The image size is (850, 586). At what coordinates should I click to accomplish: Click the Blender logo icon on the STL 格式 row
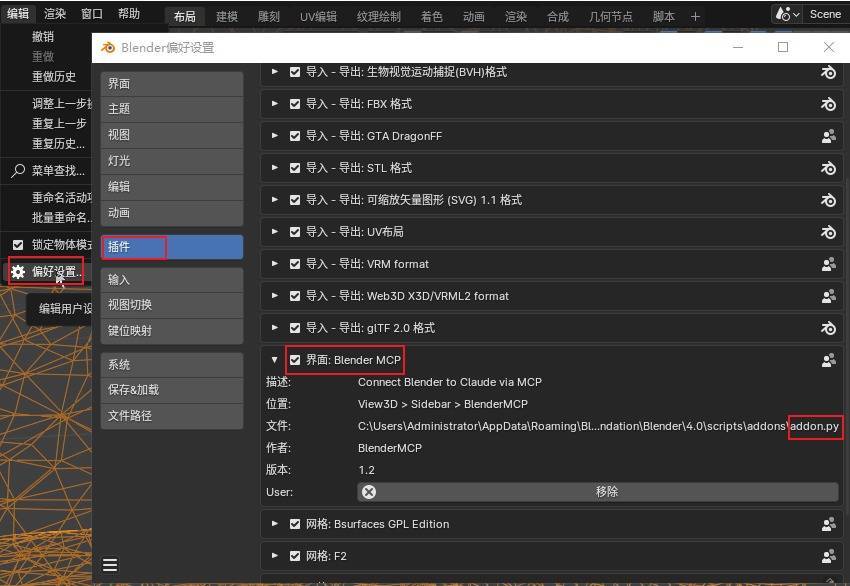click(828, 168)
